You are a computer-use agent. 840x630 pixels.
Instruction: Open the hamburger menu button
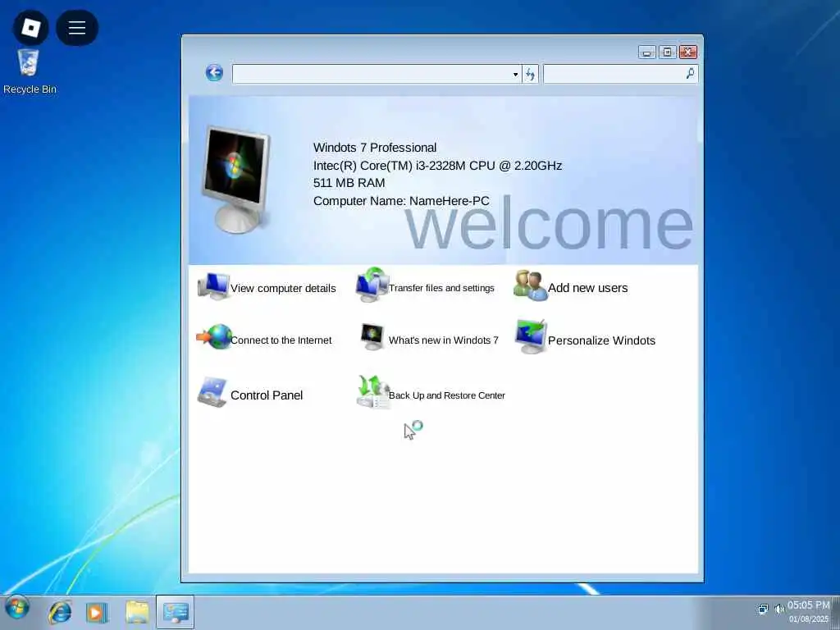pos(76,27)
